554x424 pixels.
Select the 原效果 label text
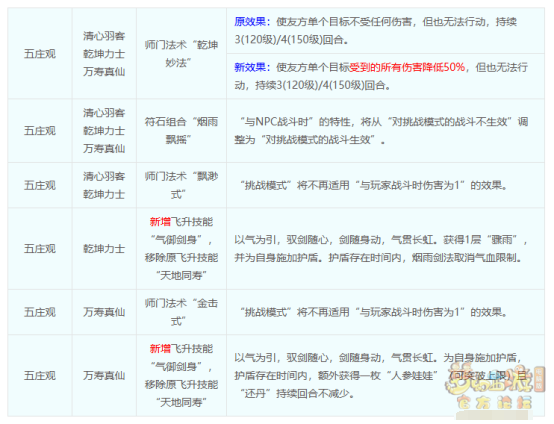(250, 22)
